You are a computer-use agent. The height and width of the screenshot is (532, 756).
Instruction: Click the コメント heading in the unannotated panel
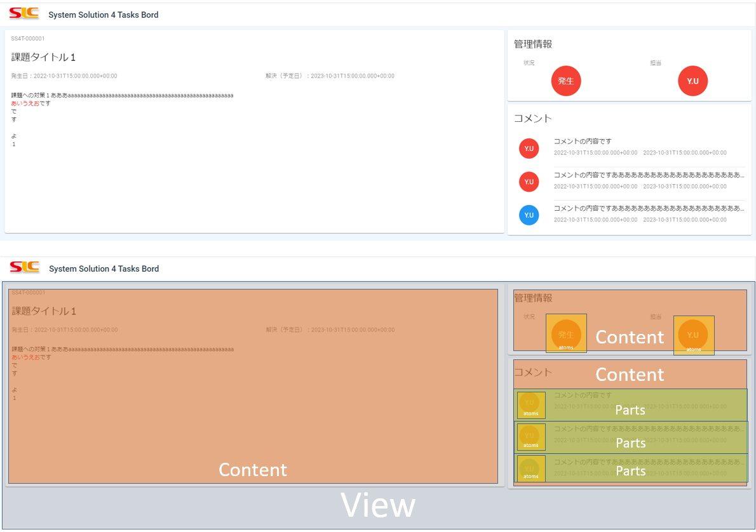click(x=533, y=118)
